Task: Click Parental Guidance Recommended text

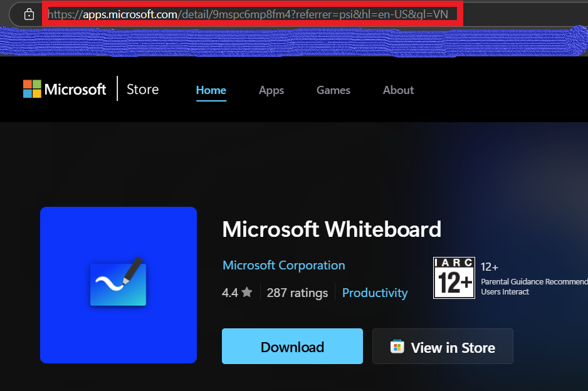Action: (x=534, y=281)
